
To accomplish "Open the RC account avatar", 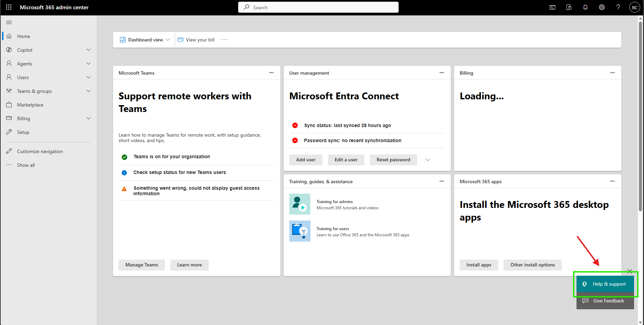I will 635,7.
